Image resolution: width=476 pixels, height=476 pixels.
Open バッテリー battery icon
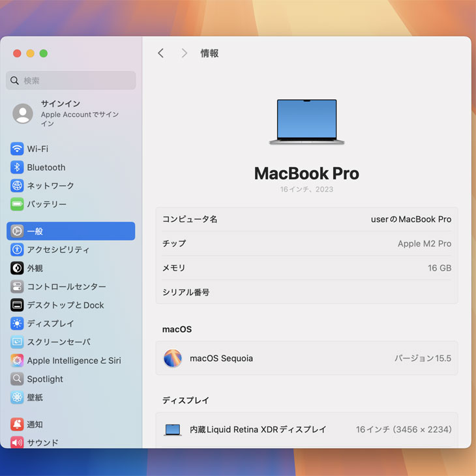point(17,204)
